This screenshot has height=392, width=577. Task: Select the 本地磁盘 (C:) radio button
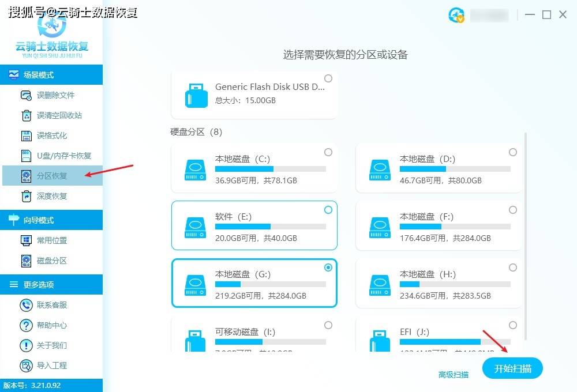click(x=328, y=152)
